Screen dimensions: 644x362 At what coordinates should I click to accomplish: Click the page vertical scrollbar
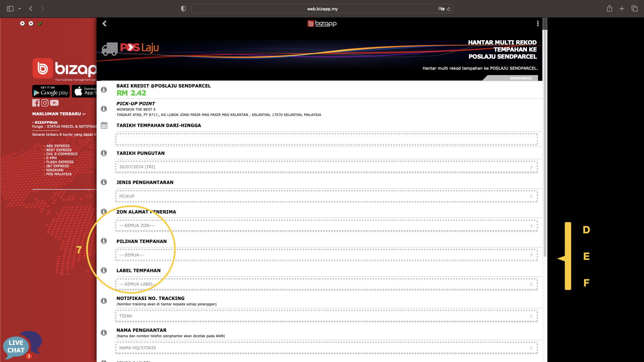(x=545, y=137)
